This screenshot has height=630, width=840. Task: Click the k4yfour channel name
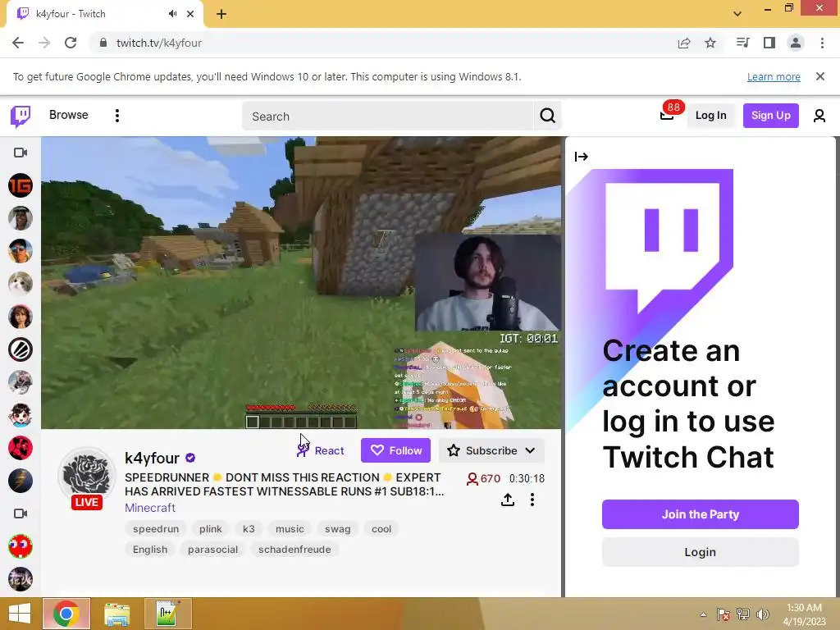[x=152, y=458]
